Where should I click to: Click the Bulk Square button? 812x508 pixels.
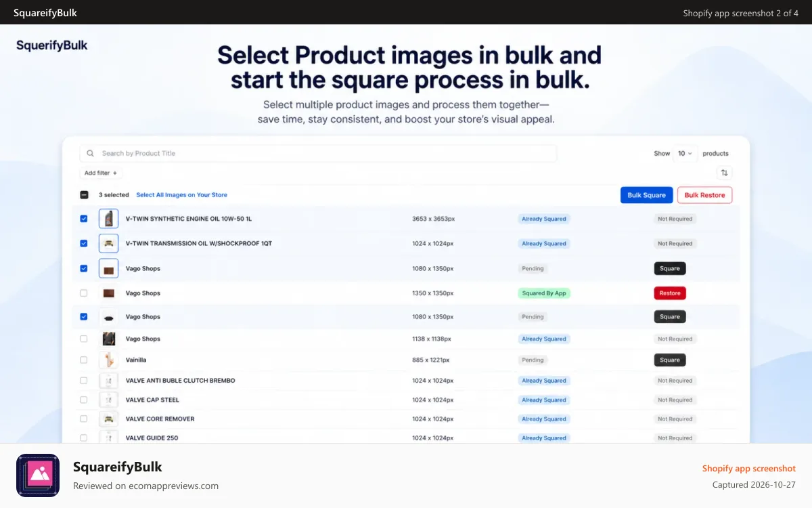[x=646, y=195]
